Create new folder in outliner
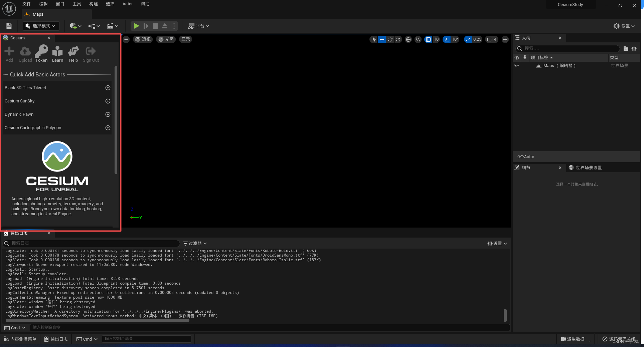The height and width of the screenshot is (347, 644). 626,49
